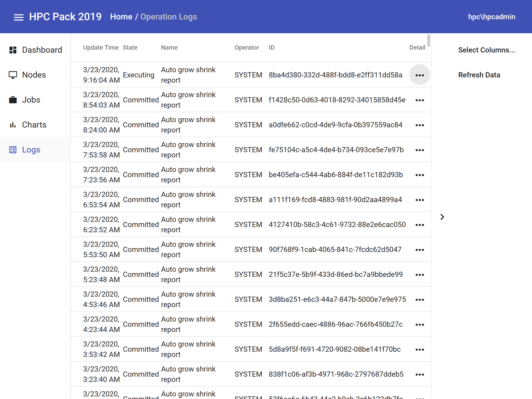Click the Jobs briefcase icon
Screen dimensions: 532x399
click(13, 100)
